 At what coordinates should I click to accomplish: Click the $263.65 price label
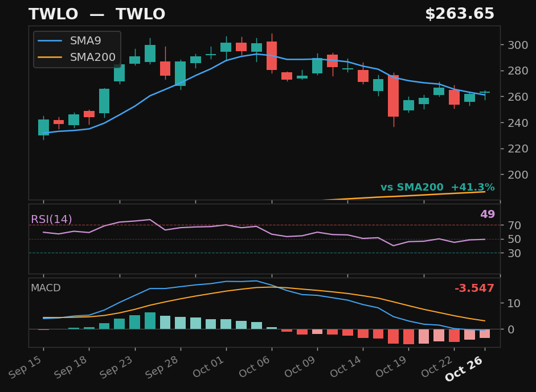coord(460,14)
